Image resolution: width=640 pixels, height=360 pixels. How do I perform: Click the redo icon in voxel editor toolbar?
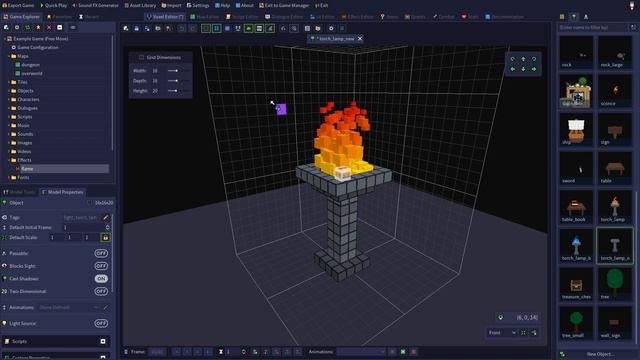[x=193, y=28]
